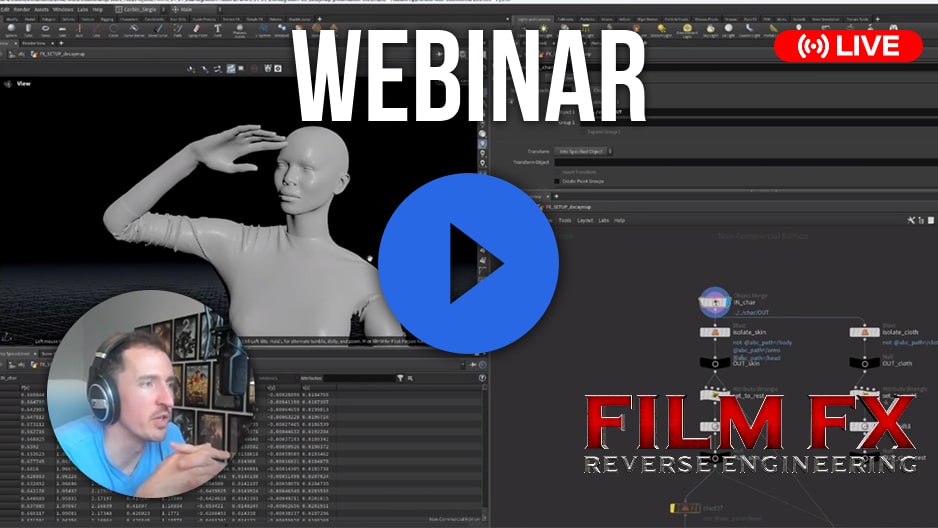The image size is (938, 528).
Task: Select the Torus shelf tool
Action: tap(45, 30)
